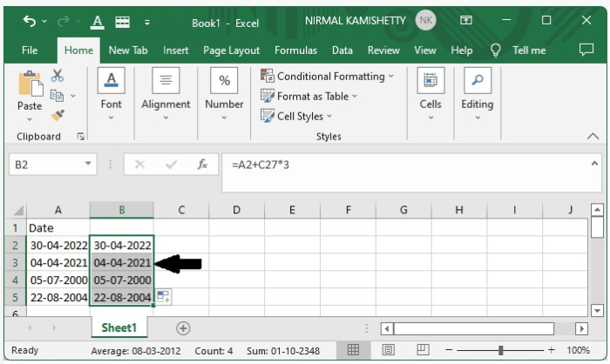Add a new sheet with plus icon
This screenshot has height=364, width=610.
point(183,328)
